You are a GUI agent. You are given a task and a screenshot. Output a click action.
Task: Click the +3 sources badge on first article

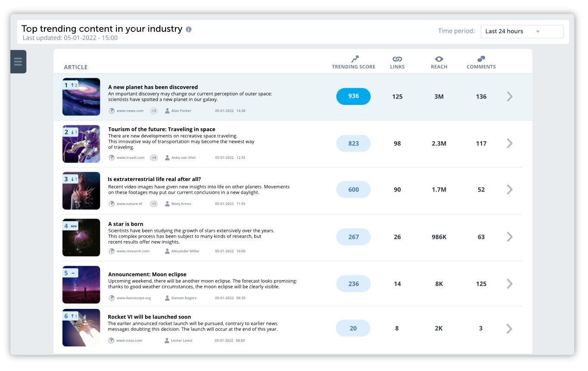pos(154,111)
